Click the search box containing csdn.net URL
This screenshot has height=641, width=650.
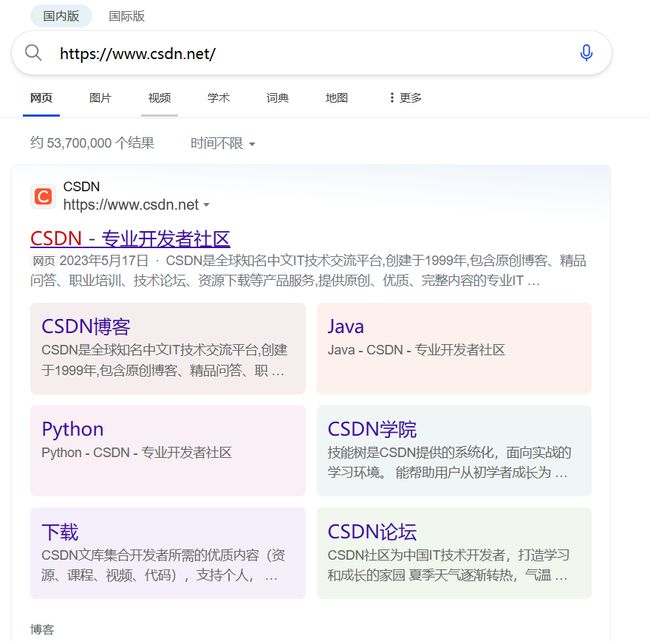(x=311, y=53)
